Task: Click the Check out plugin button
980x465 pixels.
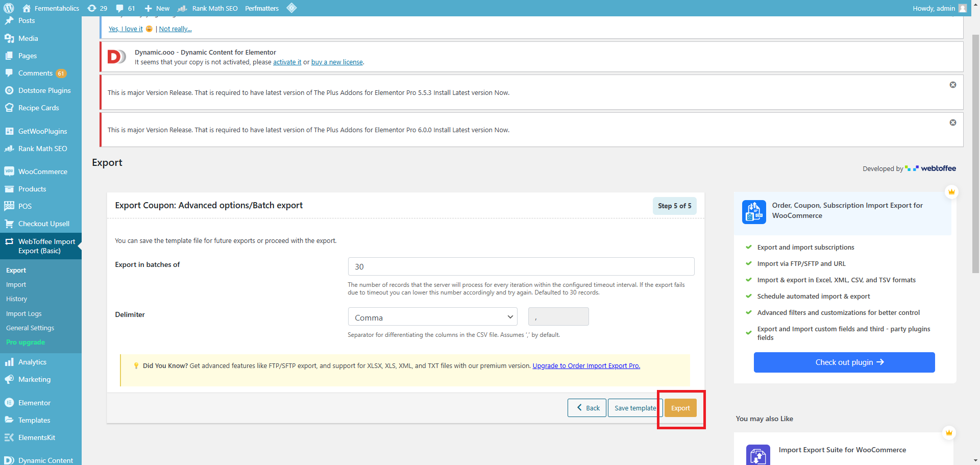Action: pyautogui.click(x=844, y=362)
